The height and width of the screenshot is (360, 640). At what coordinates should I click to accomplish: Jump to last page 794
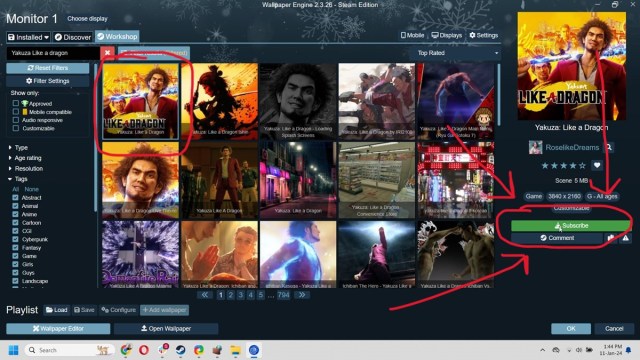point(283,295)
